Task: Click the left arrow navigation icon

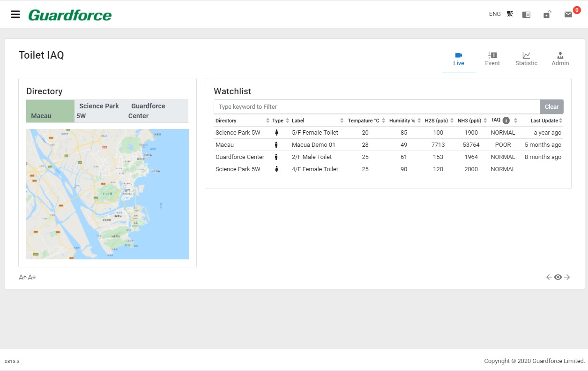Action: tap(549, 277)
